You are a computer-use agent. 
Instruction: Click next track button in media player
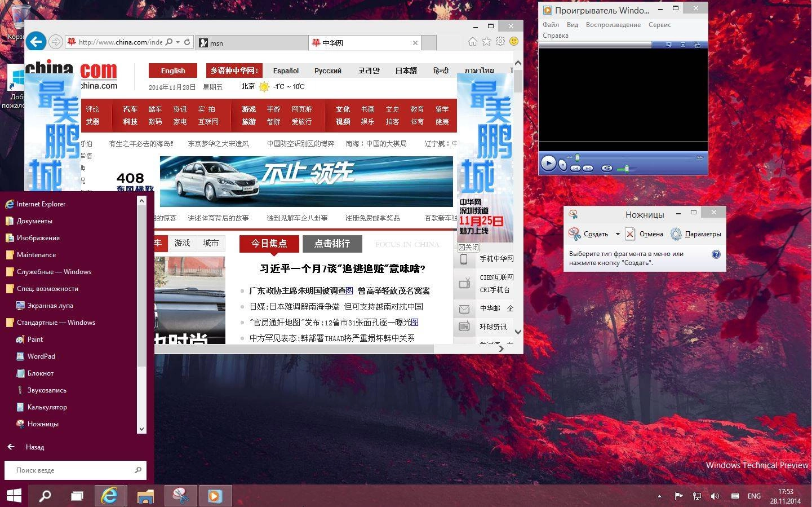587,168
